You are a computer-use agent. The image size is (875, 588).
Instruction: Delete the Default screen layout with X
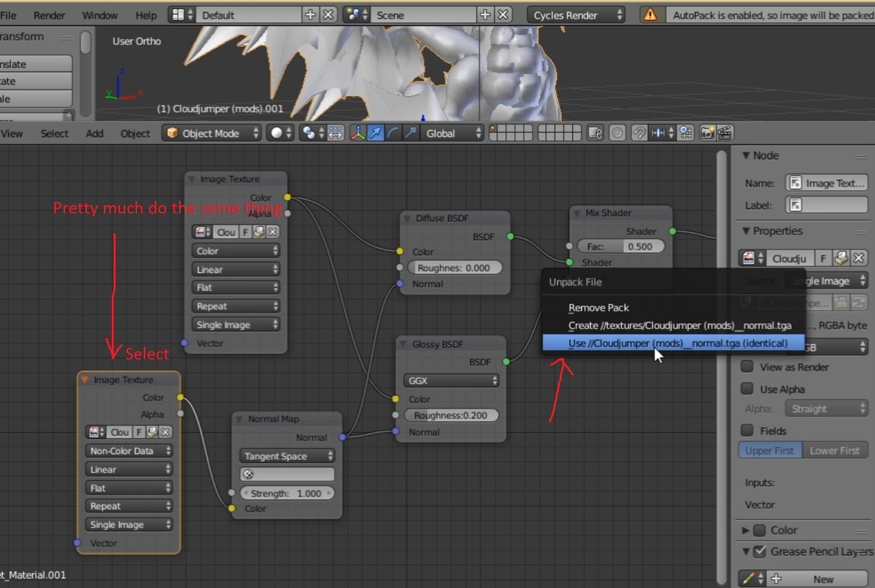coord(329,15)
